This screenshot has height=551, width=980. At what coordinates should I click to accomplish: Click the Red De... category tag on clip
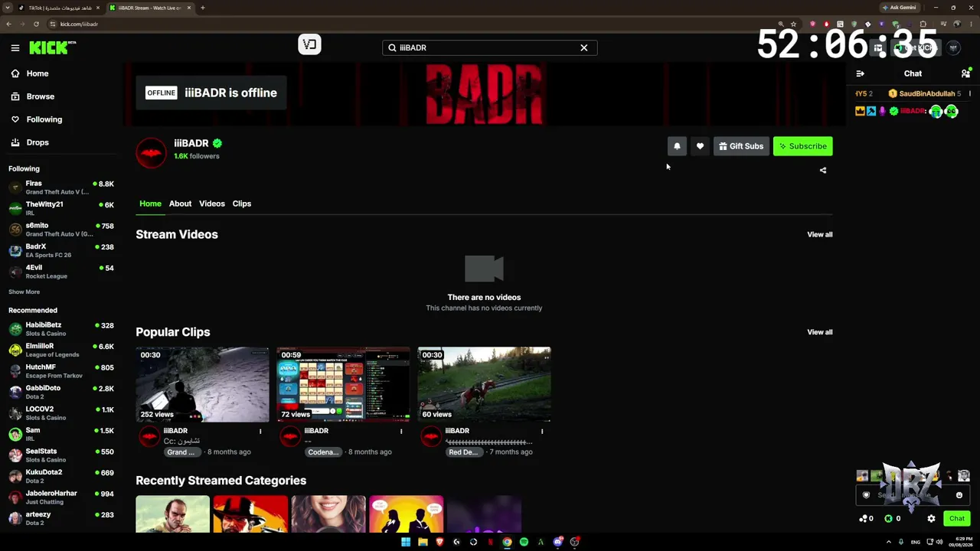point(463,452)
